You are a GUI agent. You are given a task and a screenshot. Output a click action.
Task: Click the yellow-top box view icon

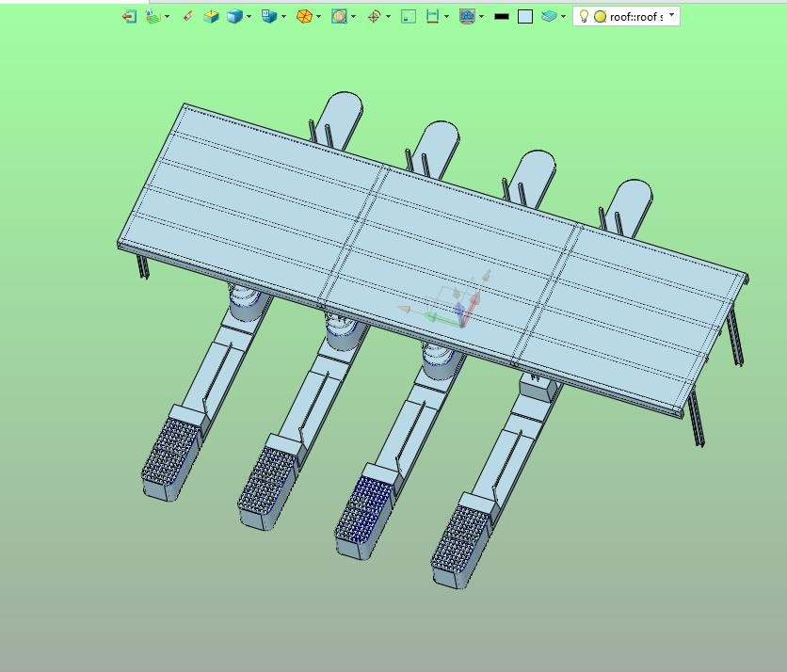(x=211, y=17)
